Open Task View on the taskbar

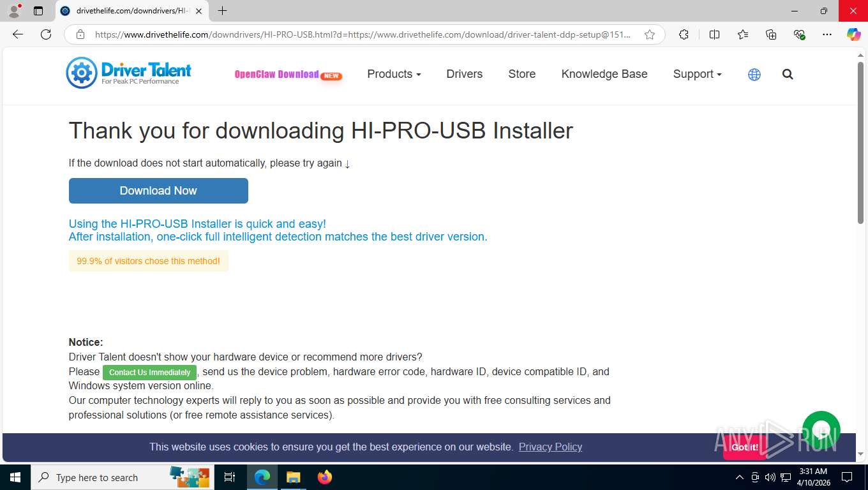click(x=230, y=477)
